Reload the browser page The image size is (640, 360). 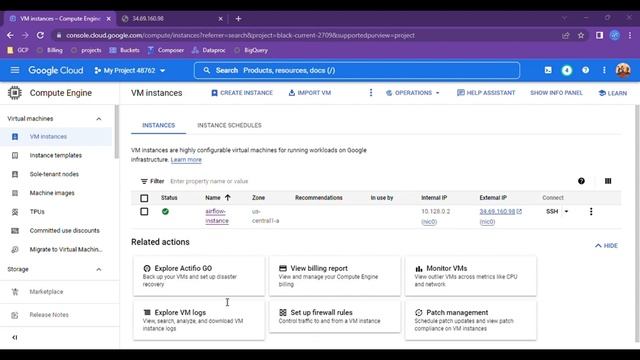point(40,36)
